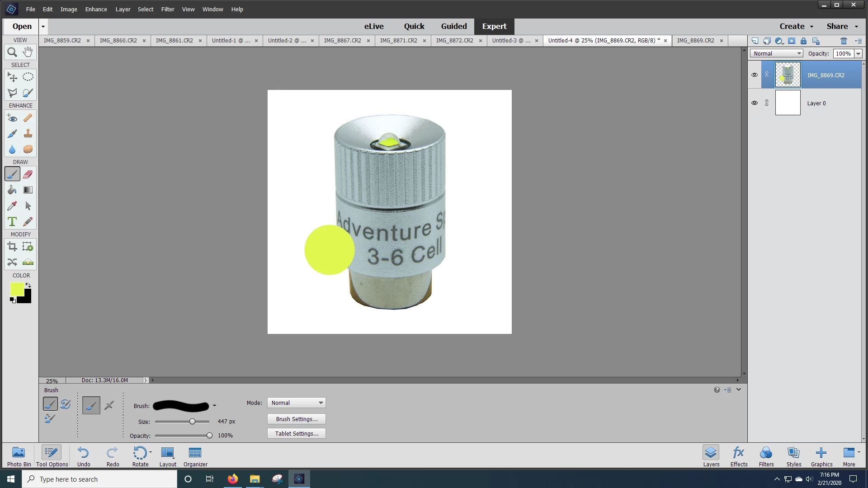Image resolution: width=868 pixels, height=488 pixels.
Task: Toggle visibility of Layer 0
Action: [x=754, y=103]
